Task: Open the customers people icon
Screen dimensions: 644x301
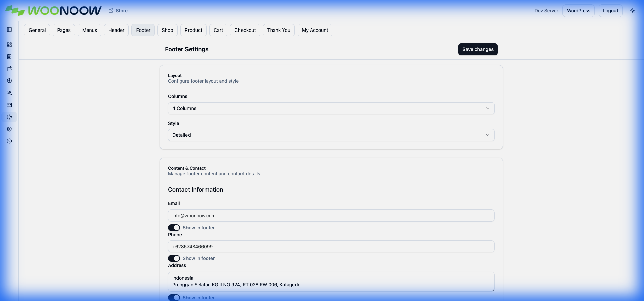Action: pyautogui.click(x=9, y=93)
